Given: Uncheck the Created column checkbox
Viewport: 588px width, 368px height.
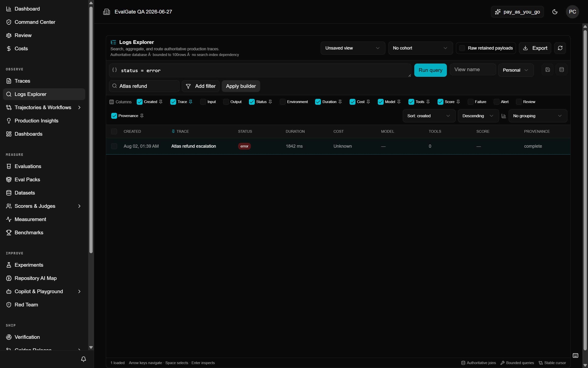Looking at the screenshot, I should coord(139,102).
